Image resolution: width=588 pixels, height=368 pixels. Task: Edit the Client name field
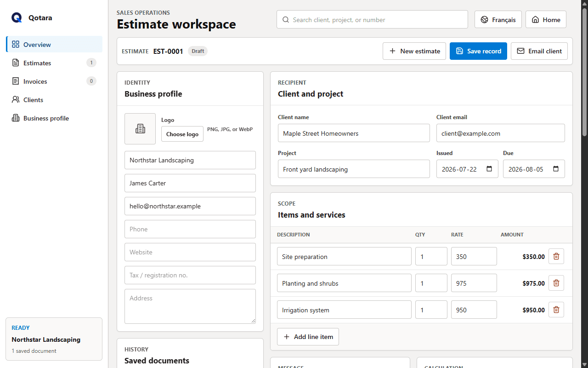point(354,133)
